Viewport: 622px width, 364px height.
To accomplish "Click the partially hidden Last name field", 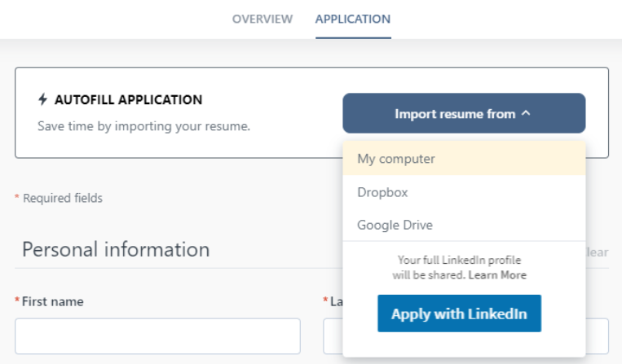I will (x=333, y=335).
